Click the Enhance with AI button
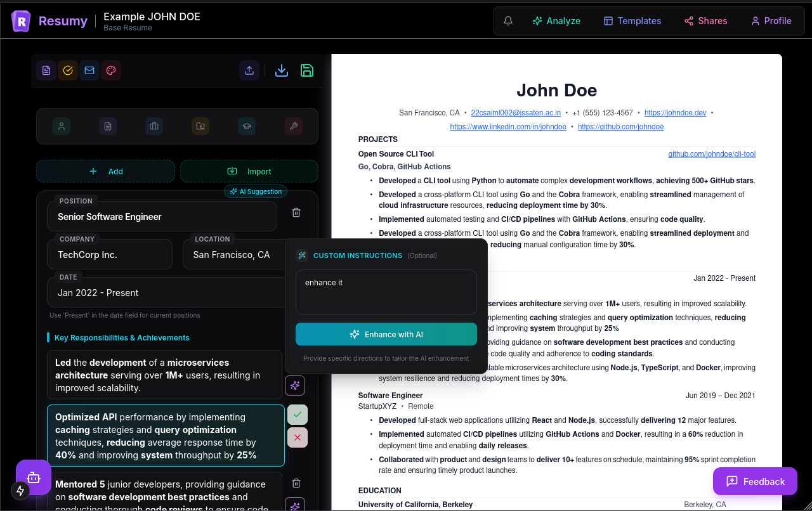Viewport: 812px width, 511px height. (x=386, y=334)
